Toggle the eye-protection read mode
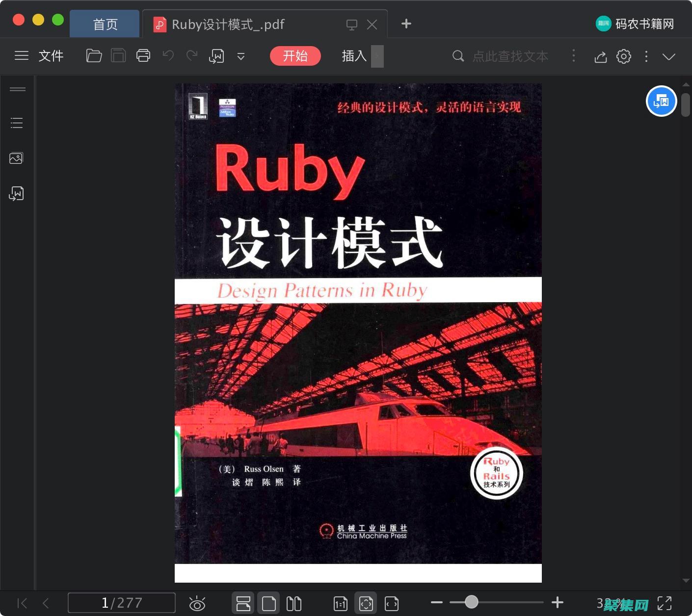Image resolution: width=692 pixels, height=616 pixels. [197, 603]
